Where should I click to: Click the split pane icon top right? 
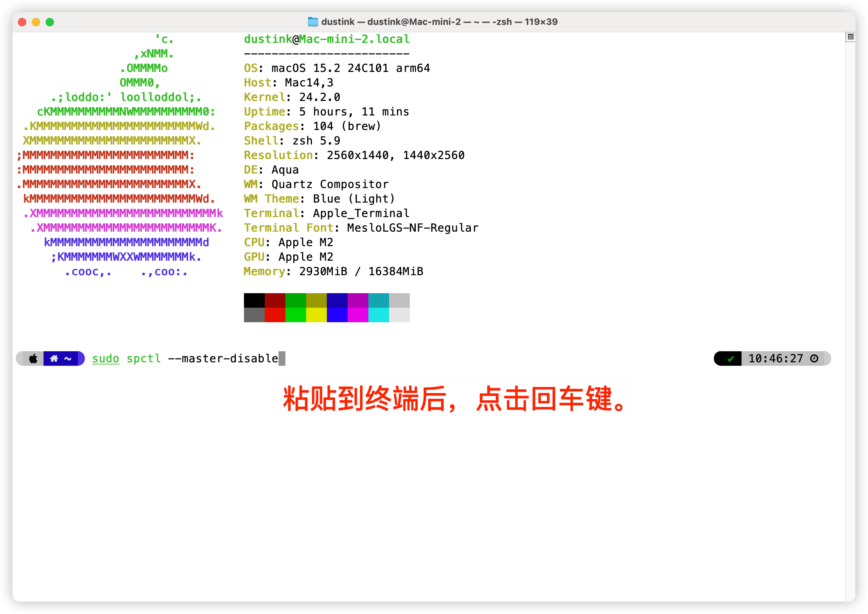click(x=851, y=37)
